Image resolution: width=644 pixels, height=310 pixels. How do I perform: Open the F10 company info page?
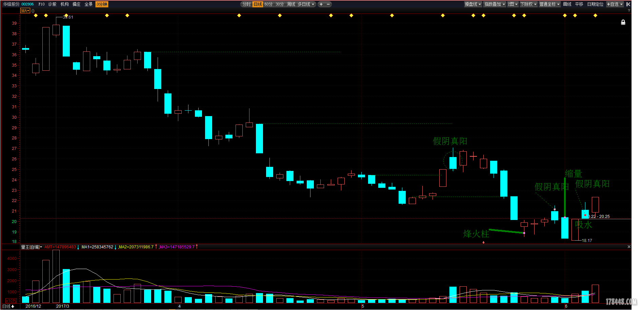41,4
